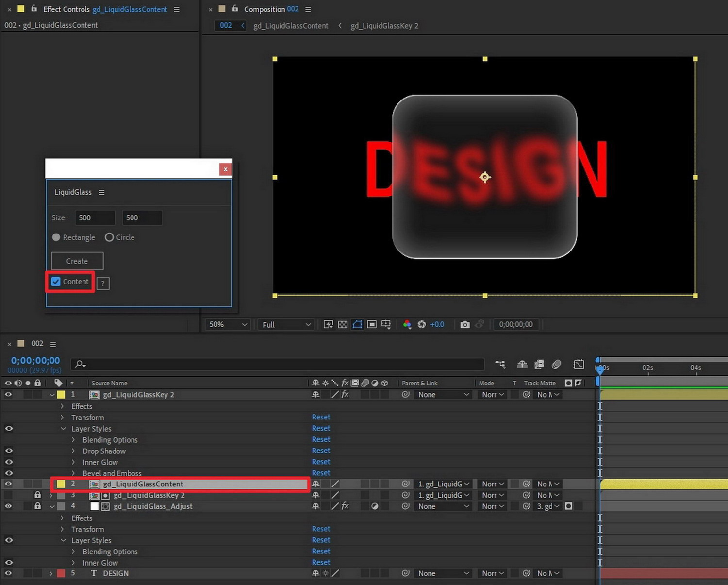The width and height of the screenshot is (728, 585).
Task: Uncheck the Content checkbox in LiquidGlass panel
Action: [56, 282]
